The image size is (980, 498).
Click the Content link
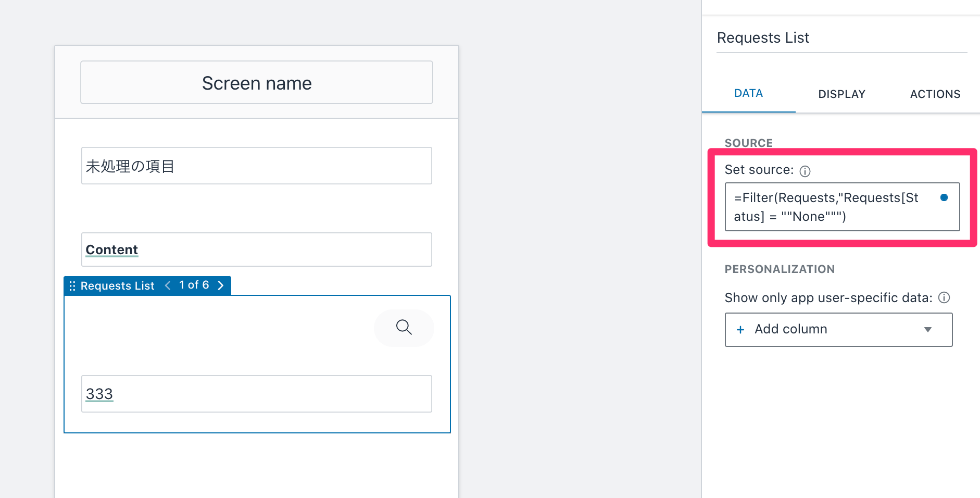click(x=111, y=250)
